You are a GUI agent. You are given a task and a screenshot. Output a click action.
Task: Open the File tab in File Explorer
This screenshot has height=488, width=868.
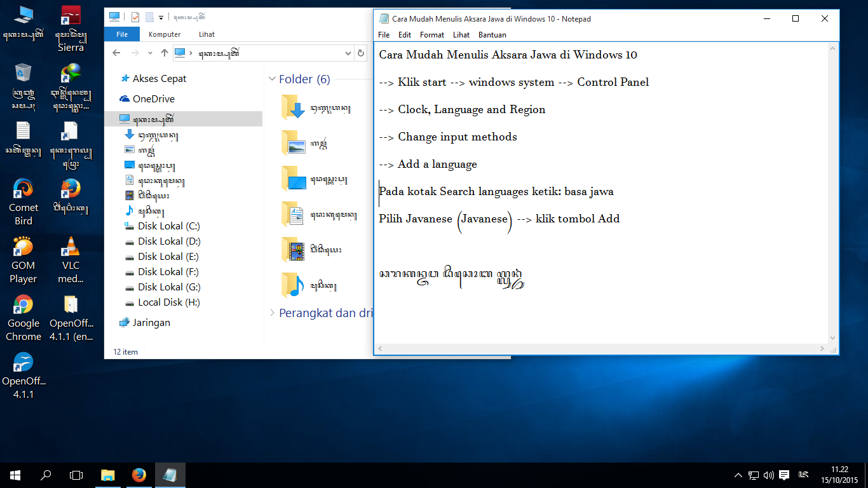pos(122,34)
